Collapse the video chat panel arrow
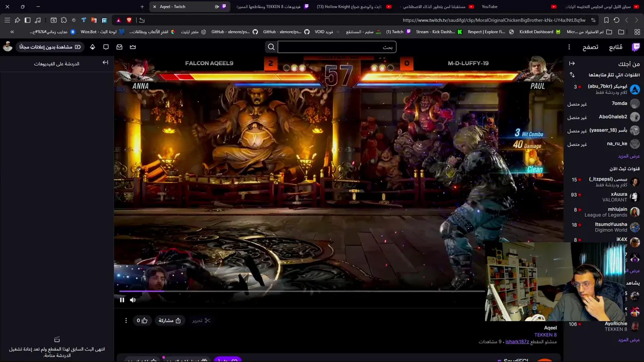 tap(105, 63)
